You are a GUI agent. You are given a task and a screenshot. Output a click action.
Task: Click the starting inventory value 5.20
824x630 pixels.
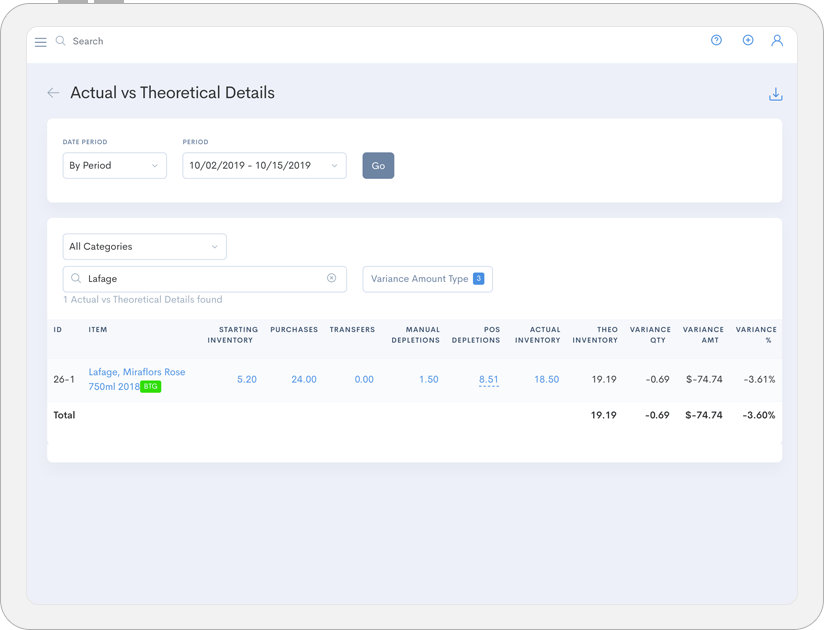pos(247,379)
